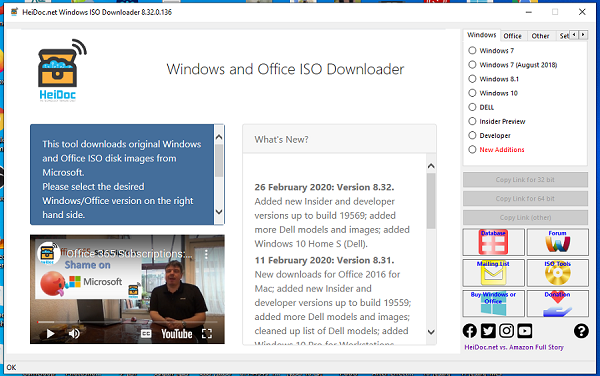Toggle closed captions on the video
Image resolution: width=600 pixels, height=376 pixels.
pos(146,334)
